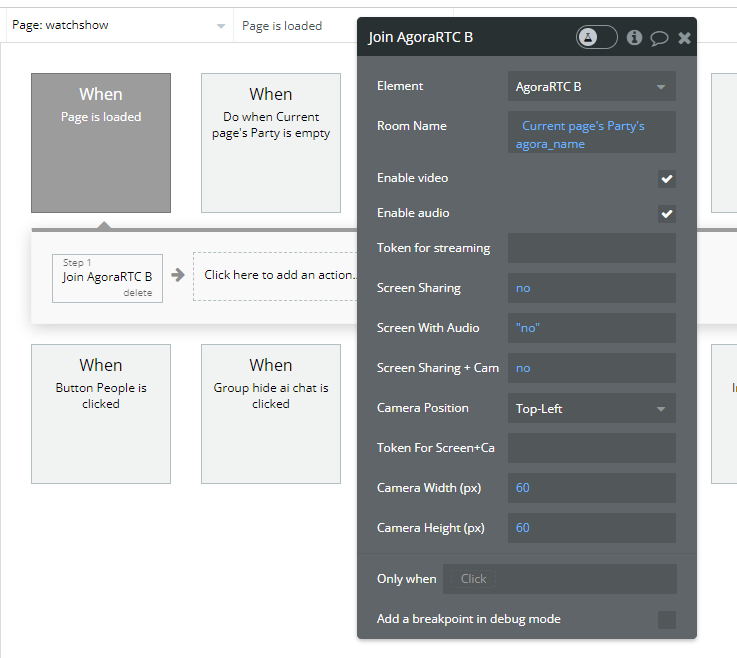Delete the Step 1 Join AgoraRTC B action
737x658 pixels.
pos(138,293)
